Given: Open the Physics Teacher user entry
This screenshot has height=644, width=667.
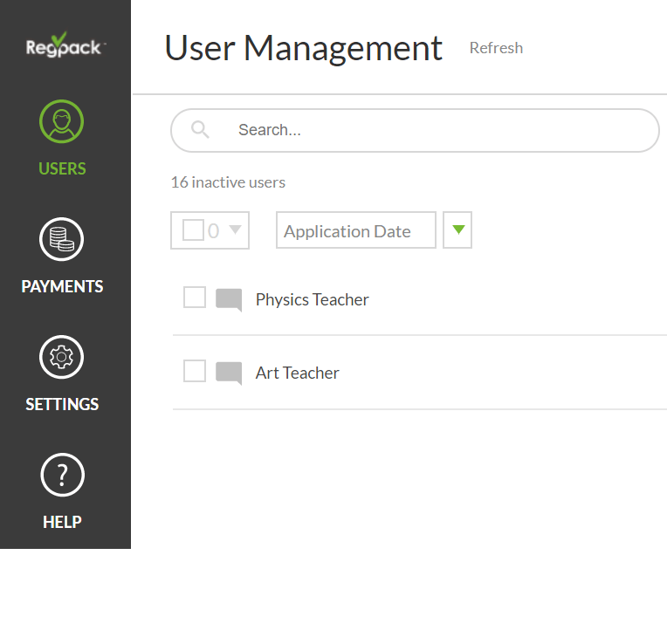Looking at the screenshot, I should click(312, 300).
